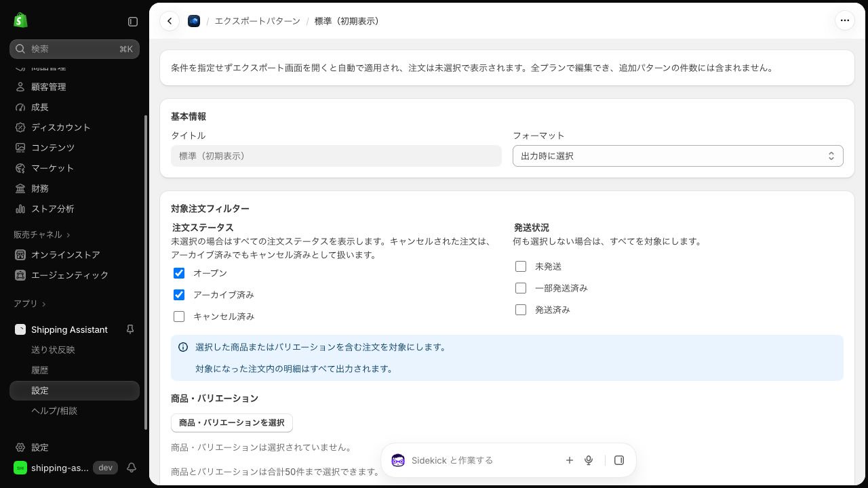The width and height of the screenshot is (868, 488).
Task: Select エージェンティック sales channel
Action: click(75, 275)
